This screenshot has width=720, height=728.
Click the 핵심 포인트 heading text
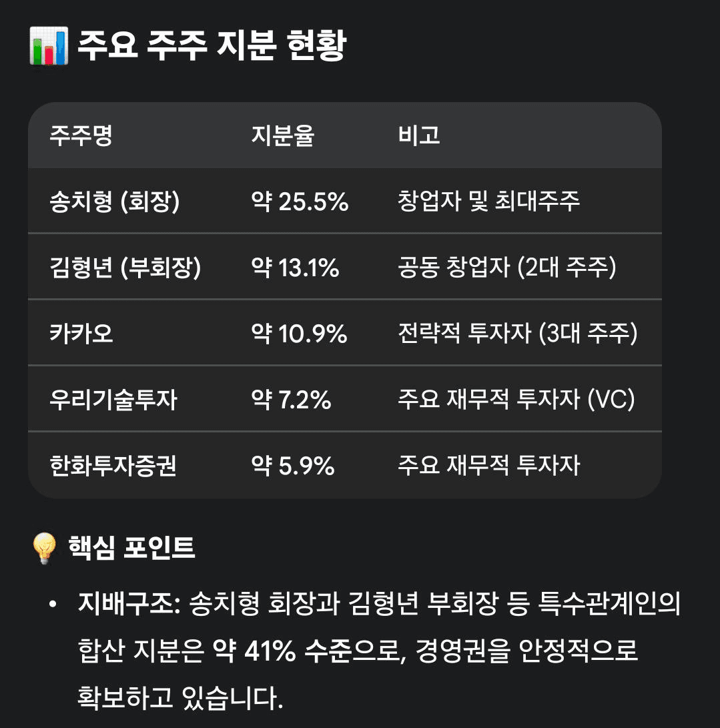tap(131, 548)
